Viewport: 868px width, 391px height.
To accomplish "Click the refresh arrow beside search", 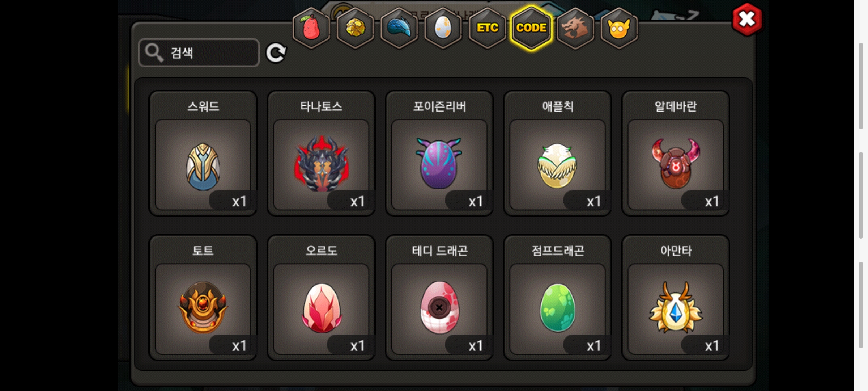I will coord(276,53).
